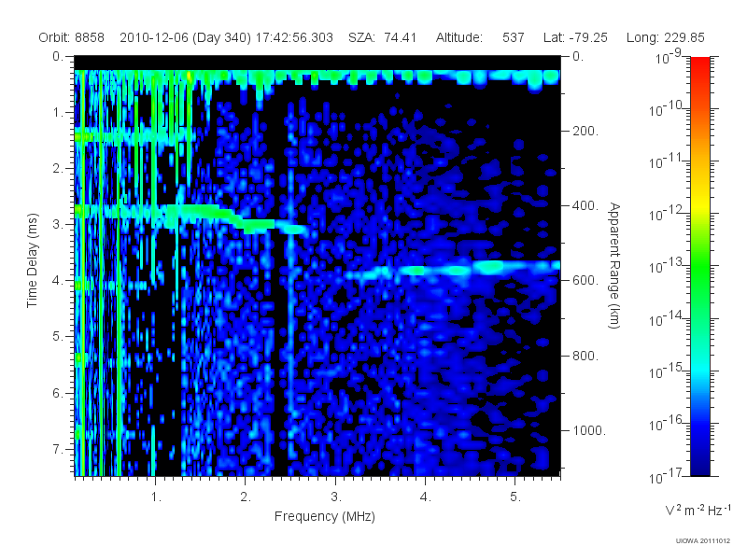The height and width of the screenshot is (560, 747).
Task: Click the 10⁻¹² color scale label
Action: click(x=667, y=214)
